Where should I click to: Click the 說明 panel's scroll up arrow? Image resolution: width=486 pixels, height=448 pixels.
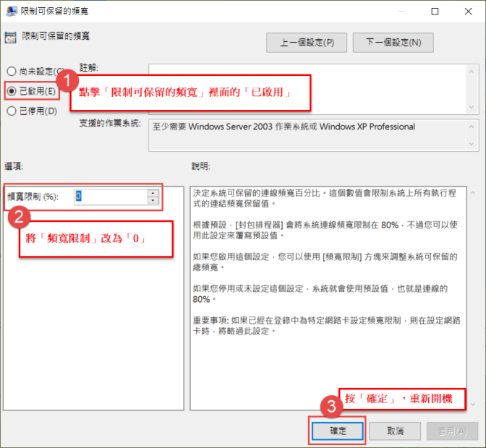(x=472, y=192)
